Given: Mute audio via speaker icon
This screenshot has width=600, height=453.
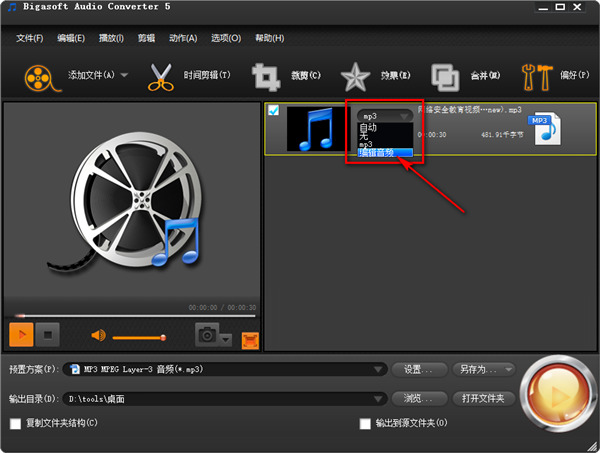Looking at the screenshot, I should pos(99,336).
